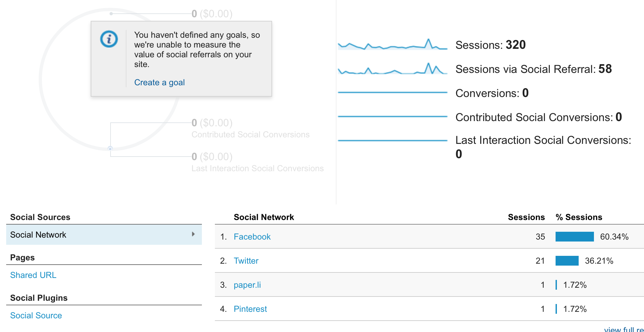Open the Twitter social network link

point(246,261)
